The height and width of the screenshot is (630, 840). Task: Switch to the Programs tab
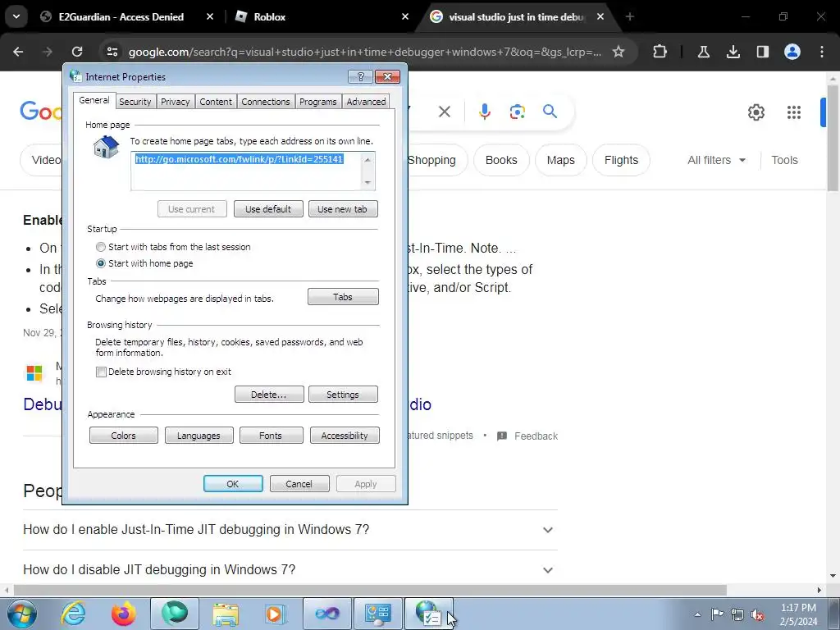pos(317,102)
